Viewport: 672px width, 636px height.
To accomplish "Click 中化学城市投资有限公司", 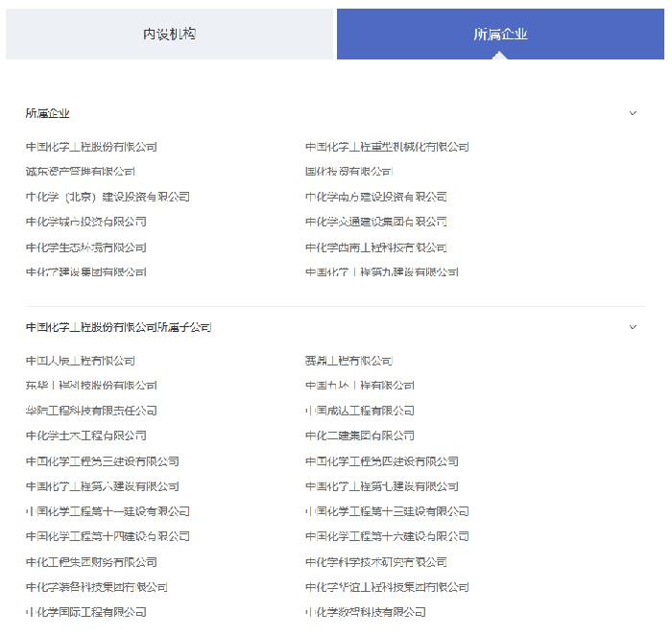I will (85, 222).
